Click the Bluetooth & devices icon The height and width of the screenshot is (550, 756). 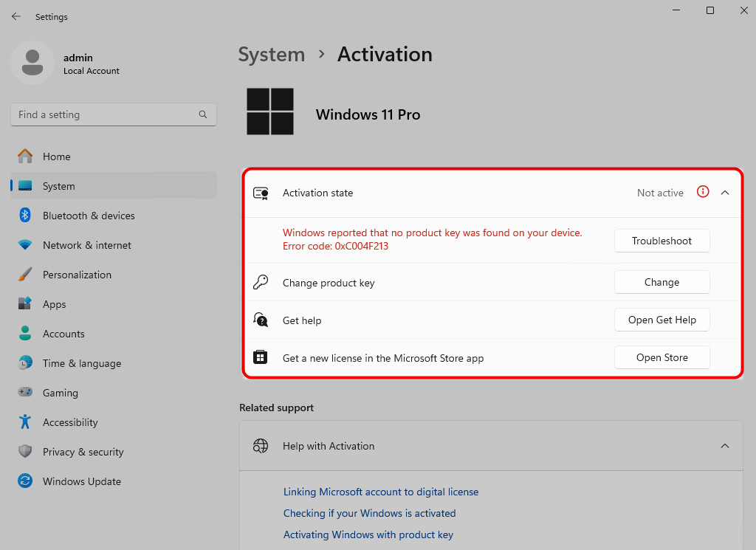(x=25, y=216)
